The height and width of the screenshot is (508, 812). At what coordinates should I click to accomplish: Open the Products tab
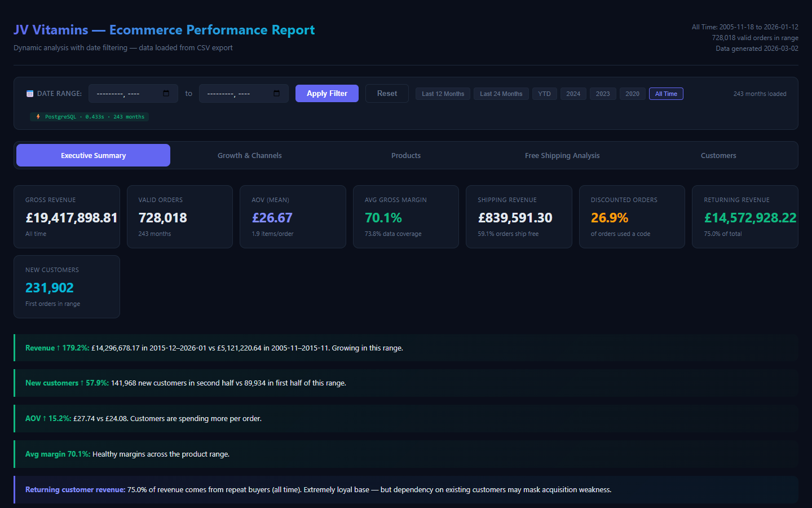pyautogui.click(x=406, y=155)
